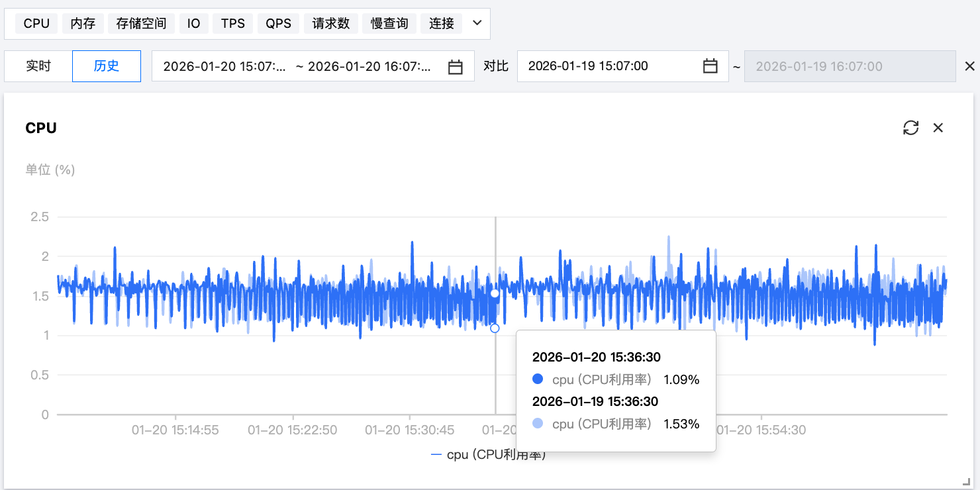This screenshot has width=980, height=490.
Task: Switch to 实时 mode
Action: 38,66
